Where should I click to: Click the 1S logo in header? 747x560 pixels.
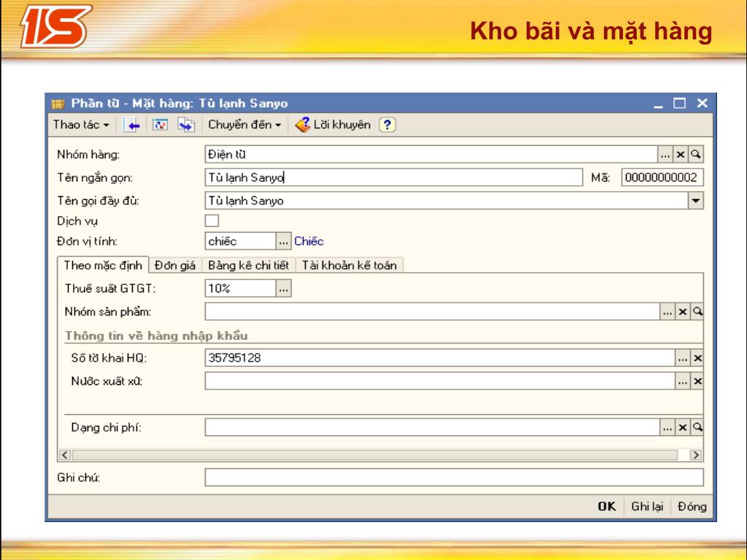55,27
